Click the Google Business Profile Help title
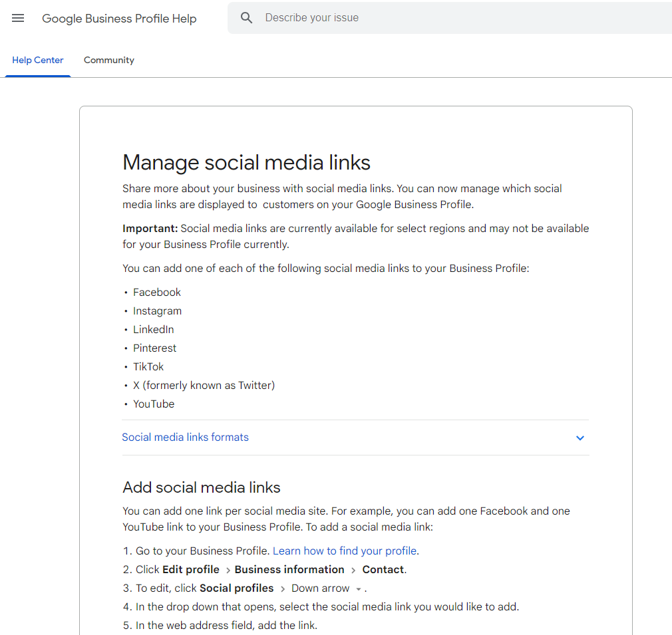 tap(119, 19)
